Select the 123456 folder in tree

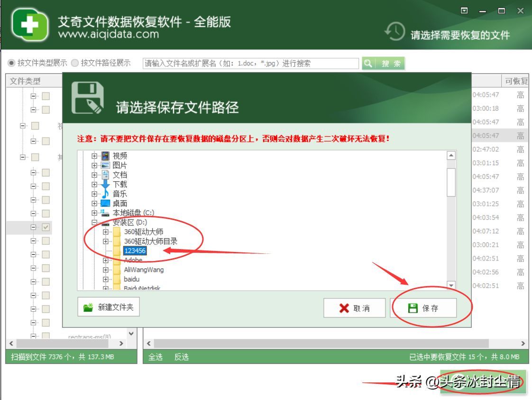pyautogui.click(x=135, y=251)
